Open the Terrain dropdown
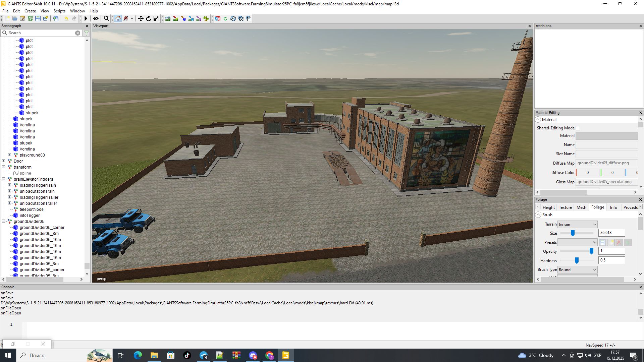The width and height of the screenshot is (644, 362). [577, 225]
